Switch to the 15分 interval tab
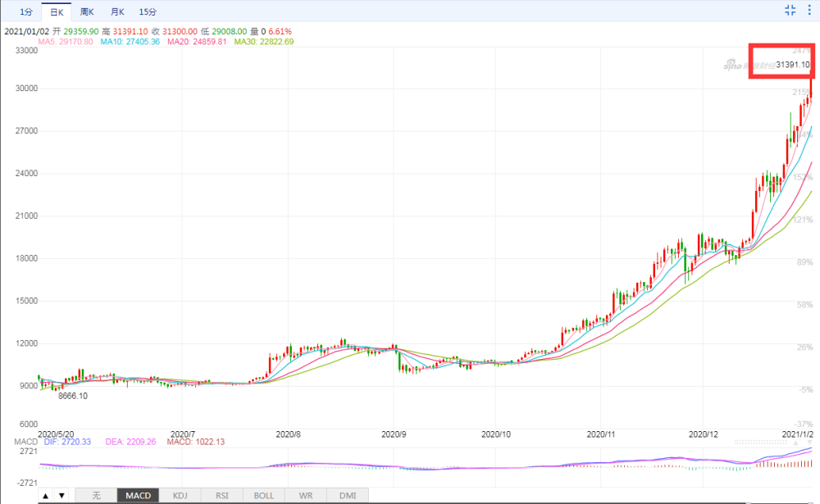820x504 pixels. [148, 11]
